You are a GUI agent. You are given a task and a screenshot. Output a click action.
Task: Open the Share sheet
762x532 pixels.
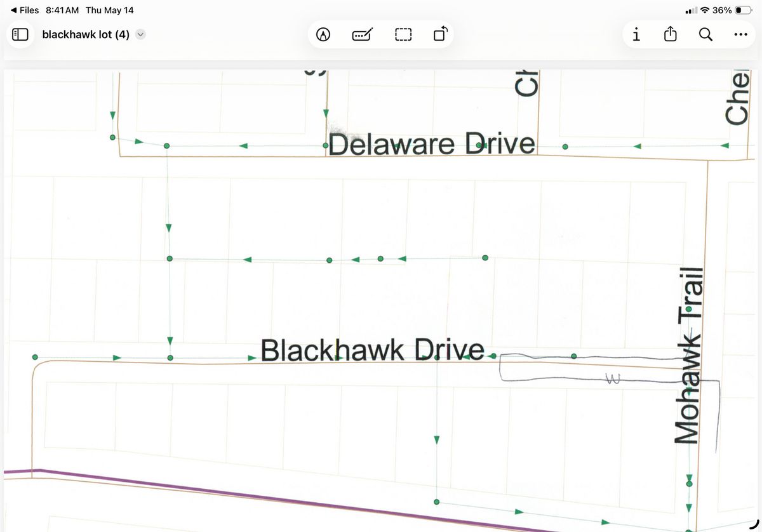671,34
